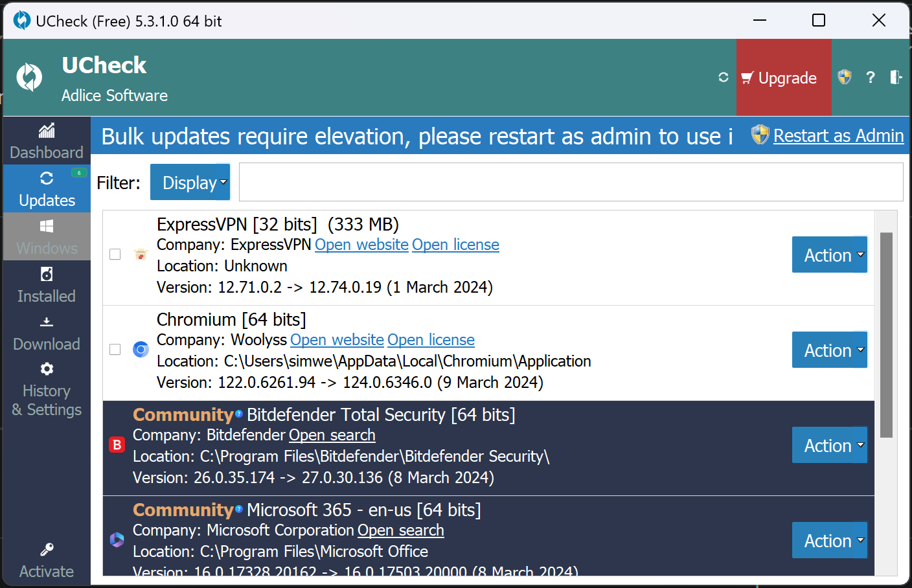This screenshot has height=588, width=912.
Task: Click the shield icon in the header
Action: pos(845,78)
